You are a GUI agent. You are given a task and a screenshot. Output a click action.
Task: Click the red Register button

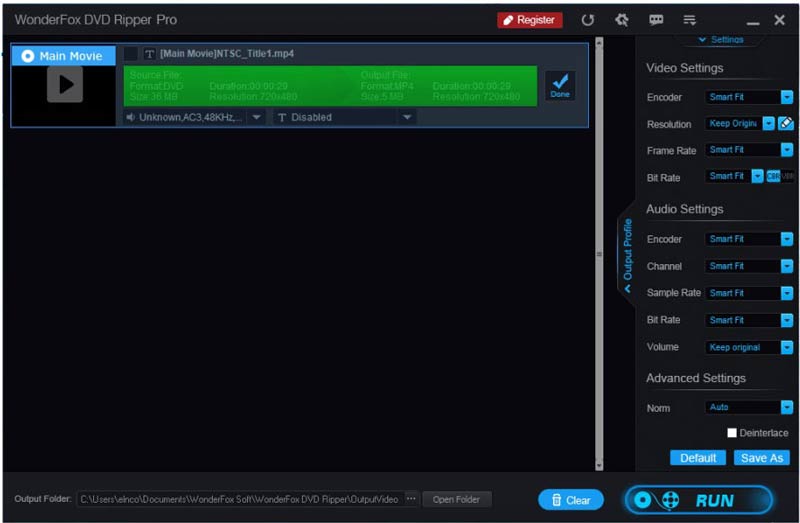pos(530,20)
